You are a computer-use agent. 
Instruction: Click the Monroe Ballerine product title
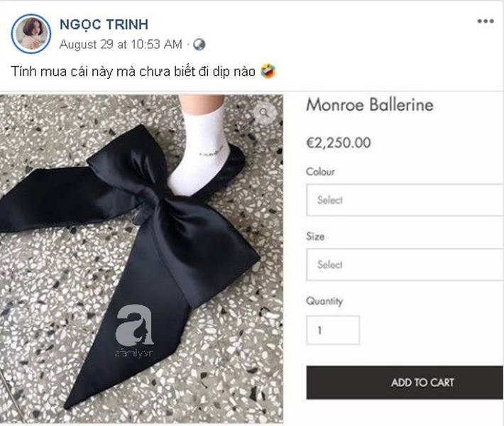click(369, 106)
